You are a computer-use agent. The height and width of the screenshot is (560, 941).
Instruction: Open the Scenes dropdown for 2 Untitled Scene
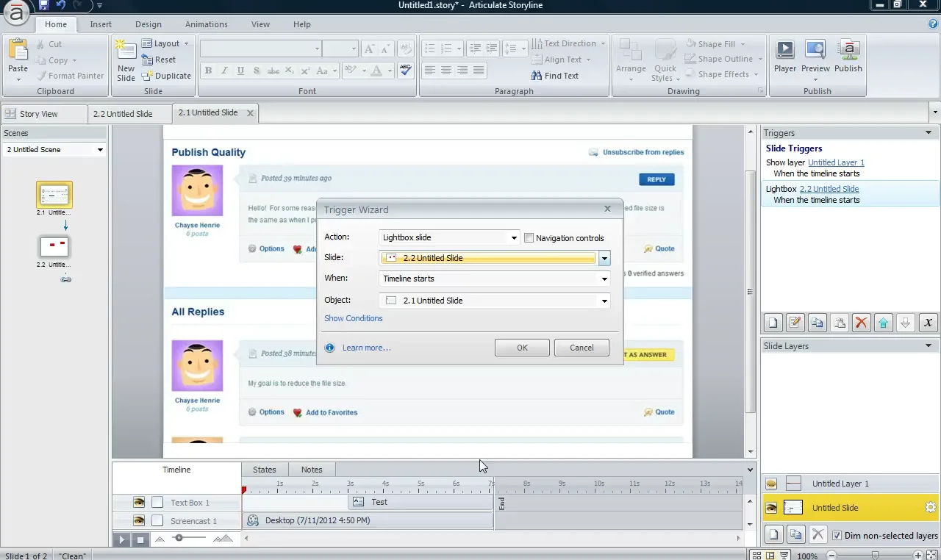[x=100, y=150]
